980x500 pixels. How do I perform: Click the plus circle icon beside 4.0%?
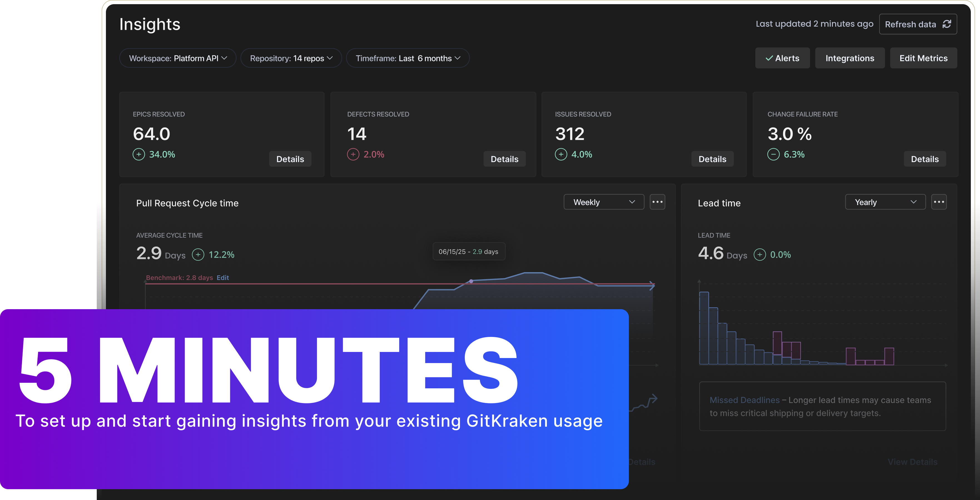pyautogui.click(x=561, y=154)
